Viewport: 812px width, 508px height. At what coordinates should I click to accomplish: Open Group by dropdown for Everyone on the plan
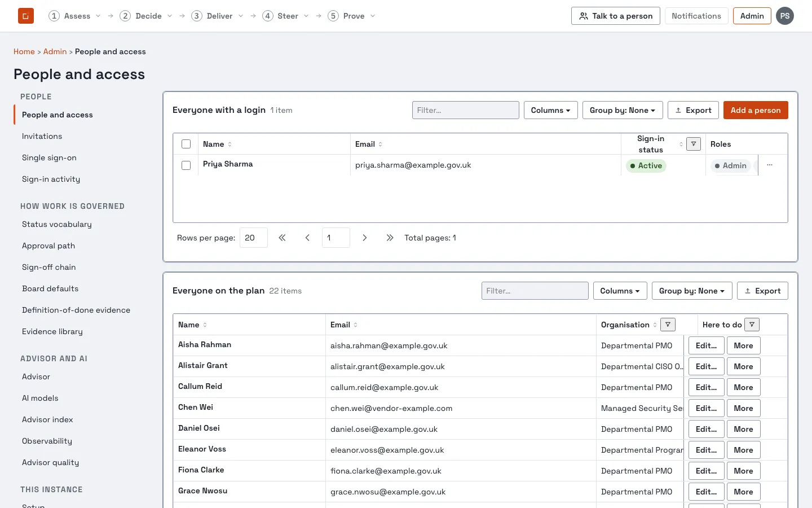692,291
